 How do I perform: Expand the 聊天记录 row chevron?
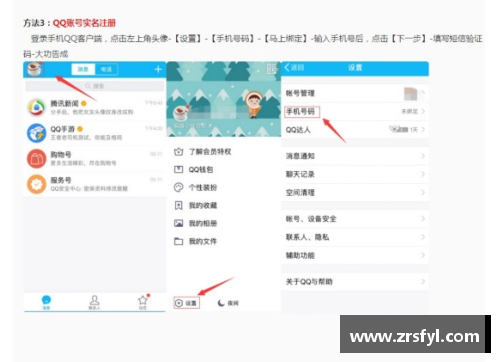tap(423, 174)
